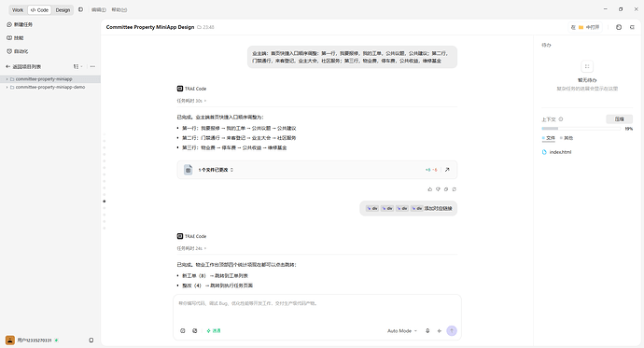Regenerate the response with retry icon

point(455,189)
